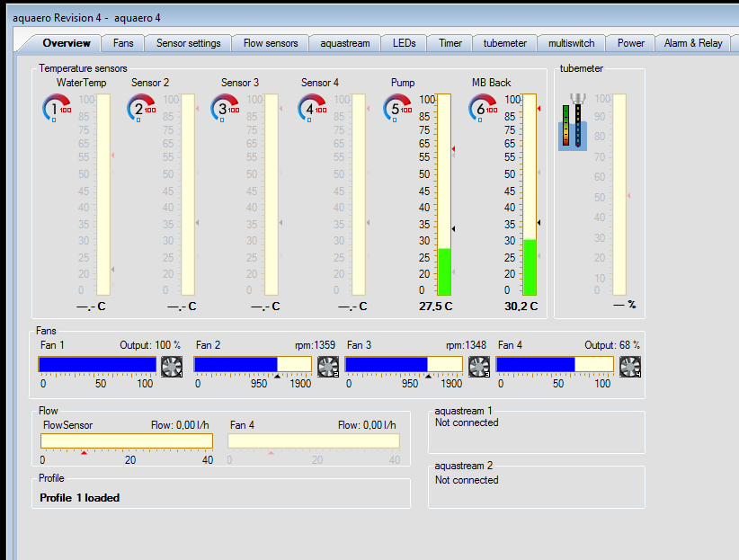Click the Fan 2 rpm:1359 value
Image resolution: width=739 pixels, height=560 pixels.
point(315,345)
